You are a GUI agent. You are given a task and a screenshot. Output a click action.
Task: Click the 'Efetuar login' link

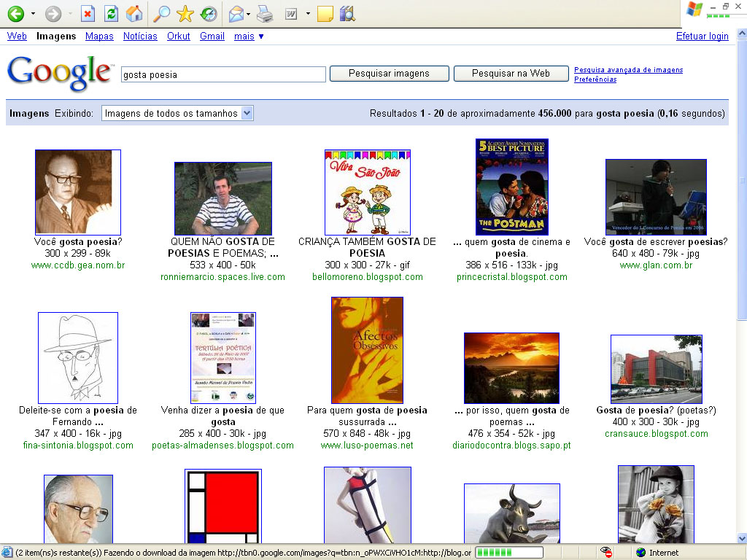pyautogui.click(x=702, y=36)
